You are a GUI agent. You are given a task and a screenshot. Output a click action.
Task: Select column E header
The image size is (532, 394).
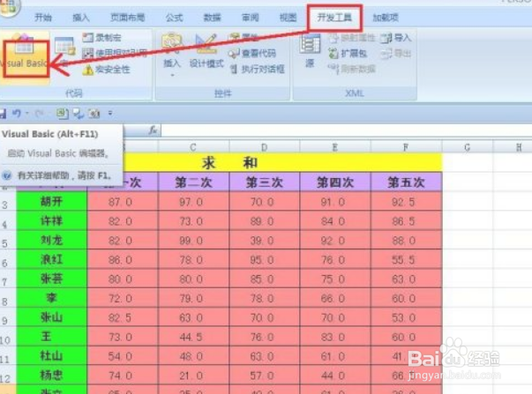coord(335,147)
